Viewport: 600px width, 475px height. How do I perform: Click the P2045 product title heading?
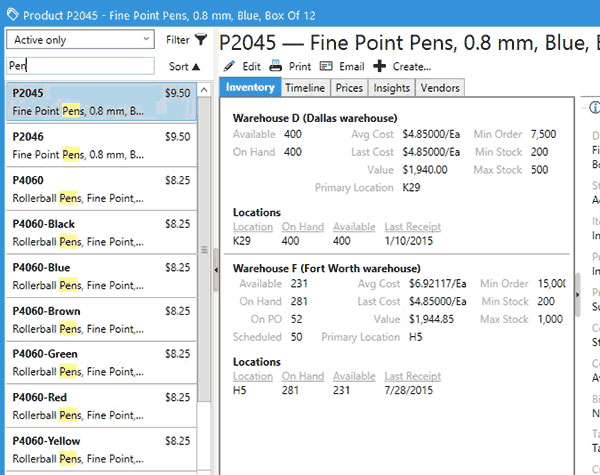(x=409, y=42)
